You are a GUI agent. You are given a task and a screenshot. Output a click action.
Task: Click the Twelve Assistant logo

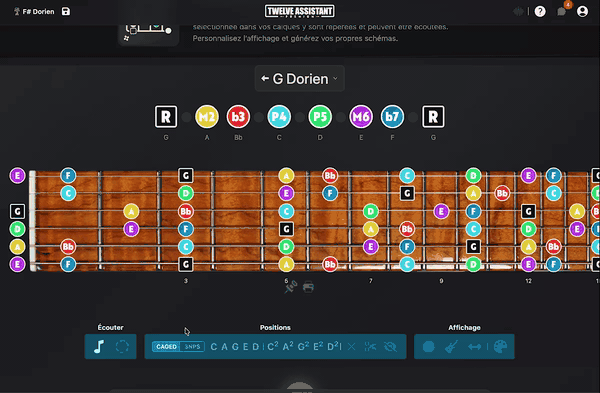click(300, 11)
